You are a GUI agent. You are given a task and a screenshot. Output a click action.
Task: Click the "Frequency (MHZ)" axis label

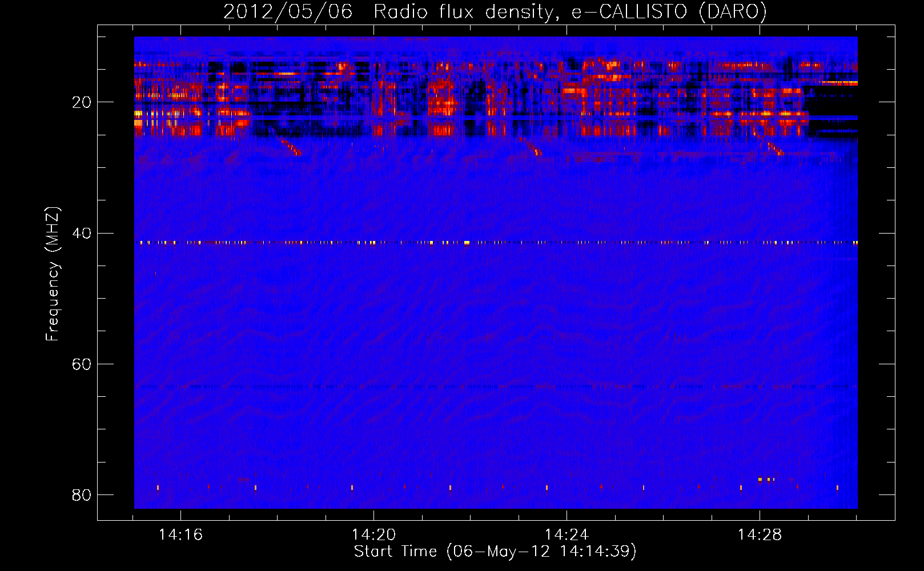coord(53,274)
